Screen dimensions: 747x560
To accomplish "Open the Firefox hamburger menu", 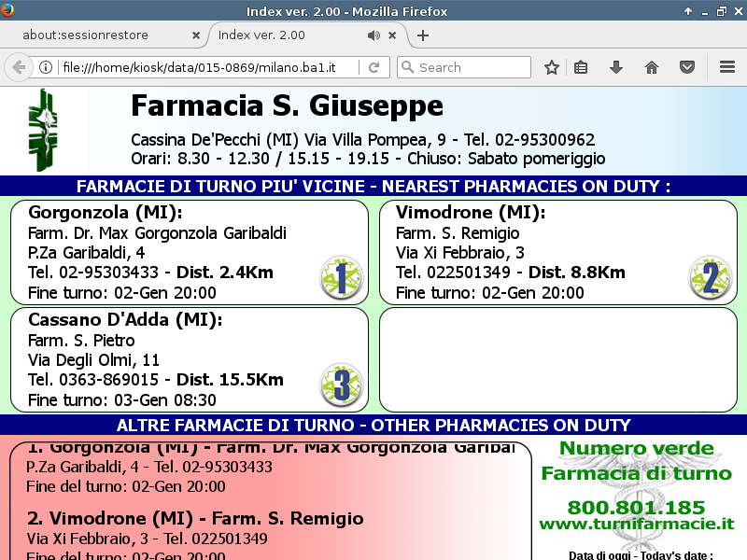I will coord(727,67).
